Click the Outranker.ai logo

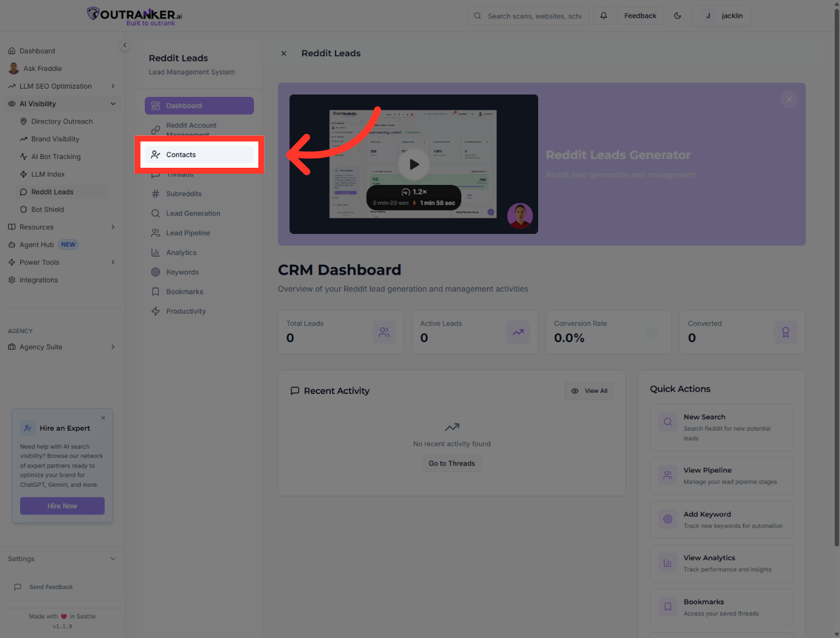click(x=134, y=16)
